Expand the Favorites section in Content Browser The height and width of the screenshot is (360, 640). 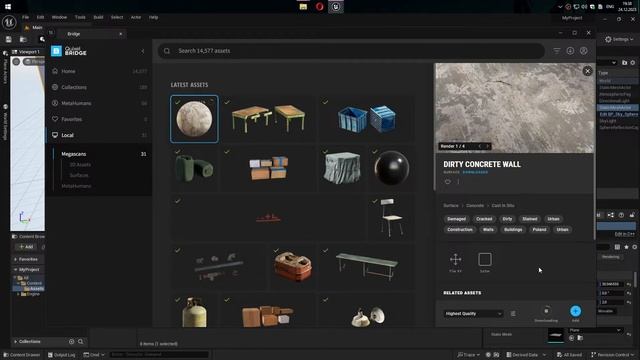click(x=16, y=259)
